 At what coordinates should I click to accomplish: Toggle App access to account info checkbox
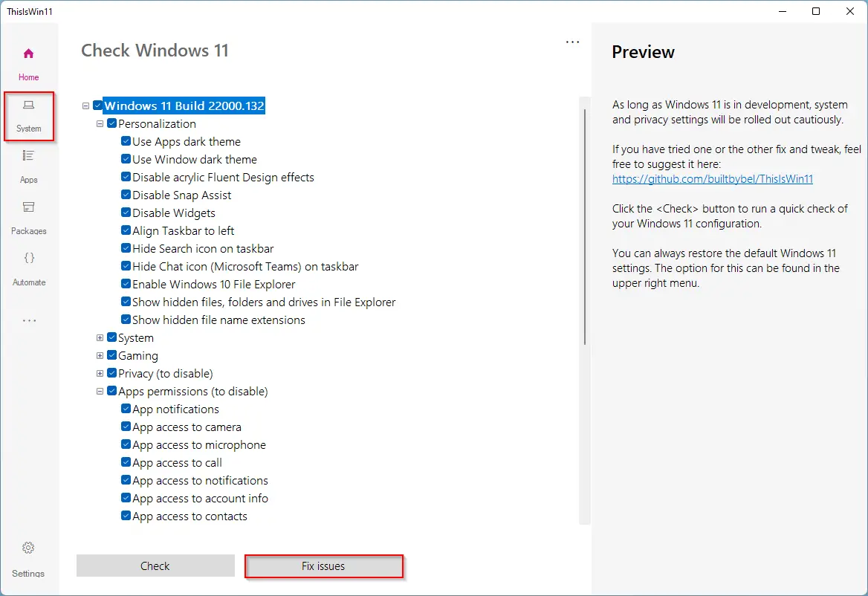click(x=126, y=498)
